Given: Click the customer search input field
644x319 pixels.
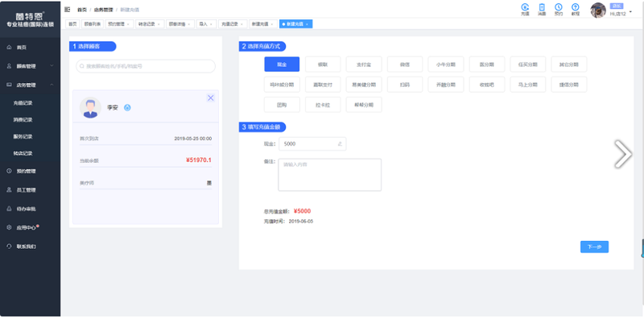Looking at the screenshot, I should [146, 66].
